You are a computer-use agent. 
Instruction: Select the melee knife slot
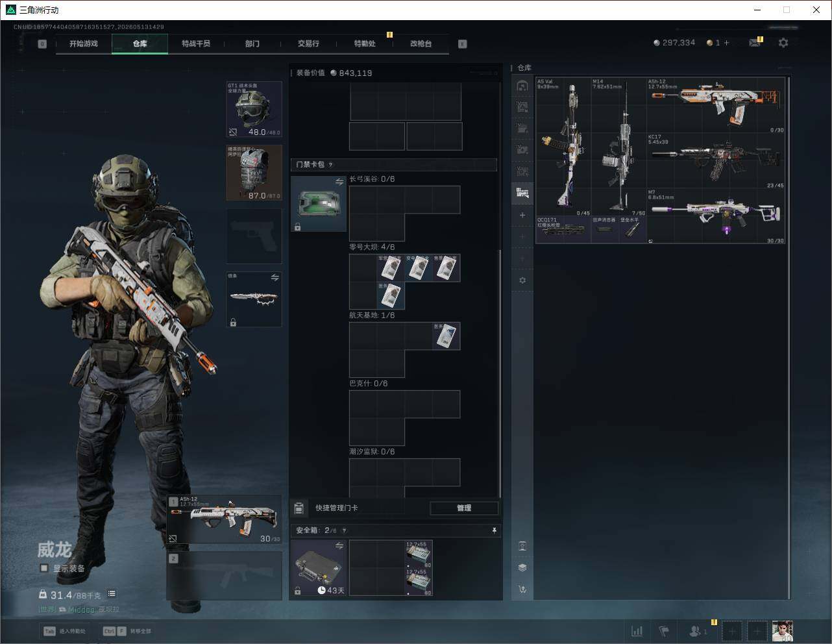point(254,299)
